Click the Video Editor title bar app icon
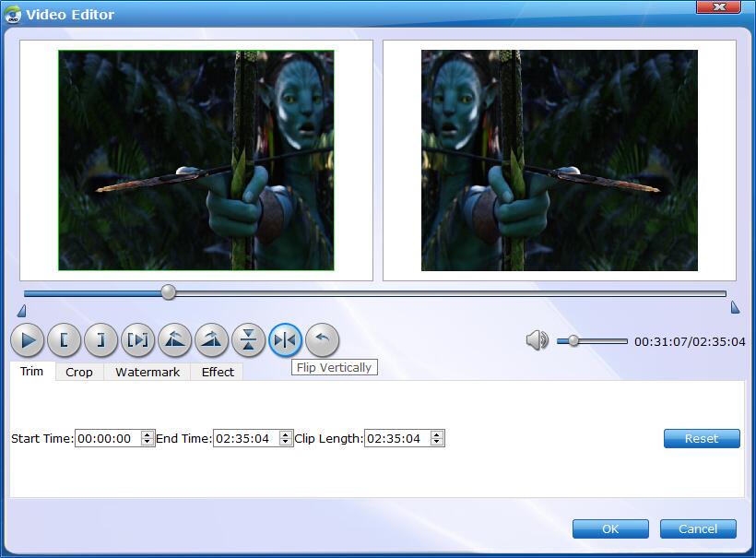Viewport: 756px width, 558px height. [13, 14]
